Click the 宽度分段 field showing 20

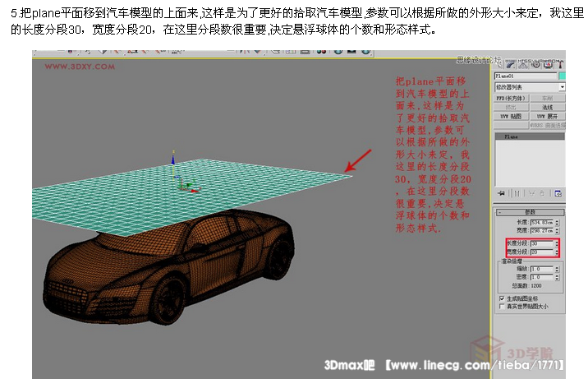click(x=542, y=252)
